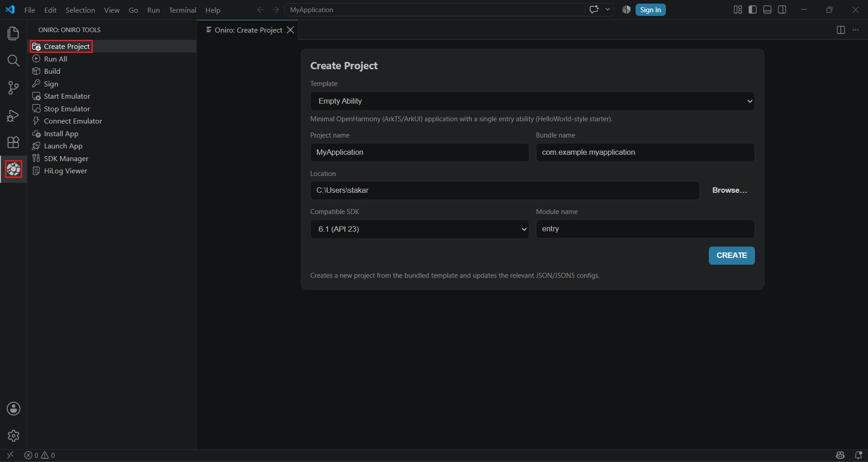
Task: Click the Launch App rocket icon
Action: [37, 146]
